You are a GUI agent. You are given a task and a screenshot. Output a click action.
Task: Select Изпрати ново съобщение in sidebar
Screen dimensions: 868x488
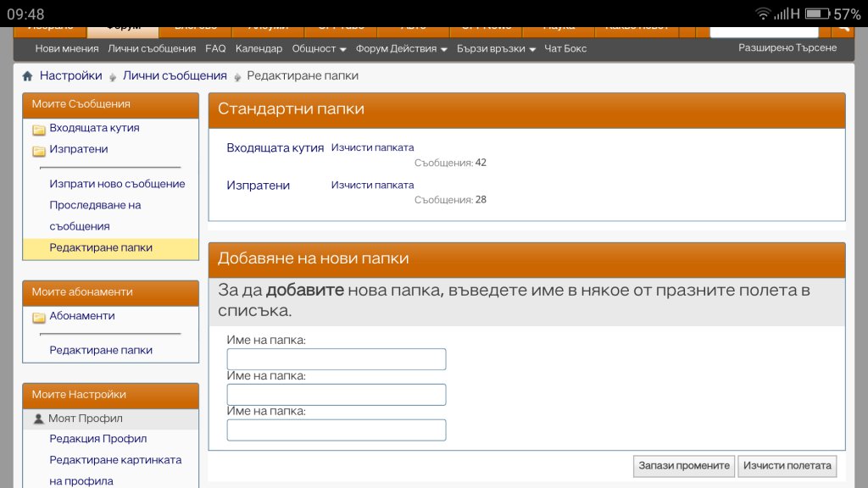pyautogui.click(x=117, y=184)
